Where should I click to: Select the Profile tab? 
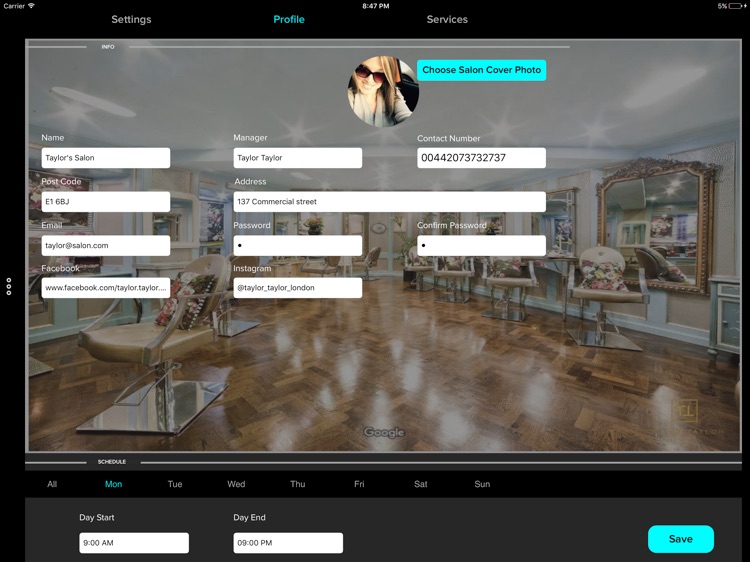tap(289, 20)
